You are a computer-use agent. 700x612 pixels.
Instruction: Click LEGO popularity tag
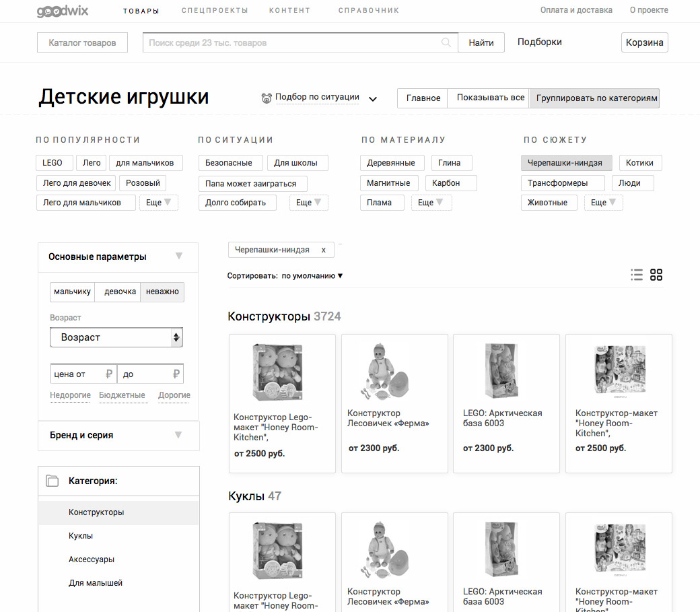54,163
